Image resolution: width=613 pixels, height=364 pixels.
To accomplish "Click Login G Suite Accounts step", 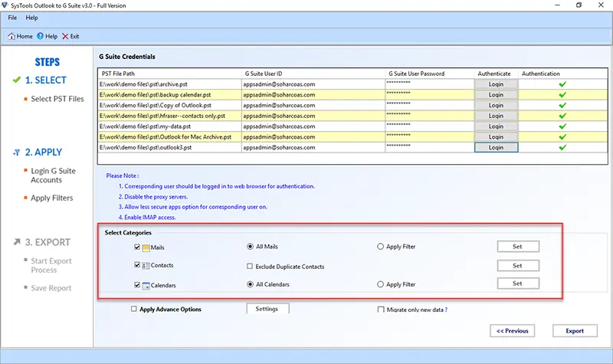I will pyautogui.click(x=53, y=175).
